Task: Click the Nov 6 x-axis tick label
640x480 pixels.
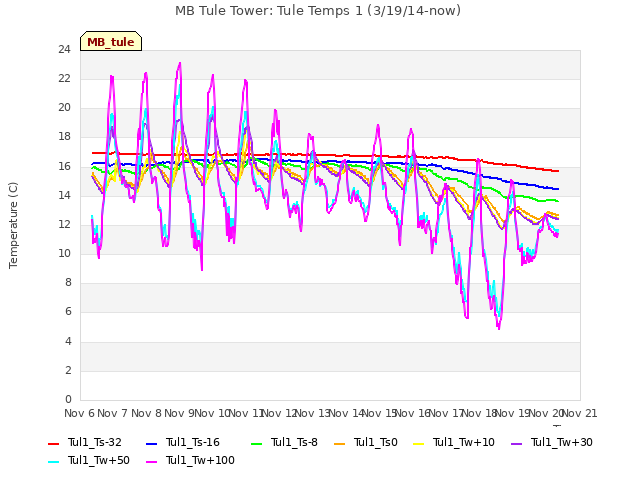Action: 79,413
